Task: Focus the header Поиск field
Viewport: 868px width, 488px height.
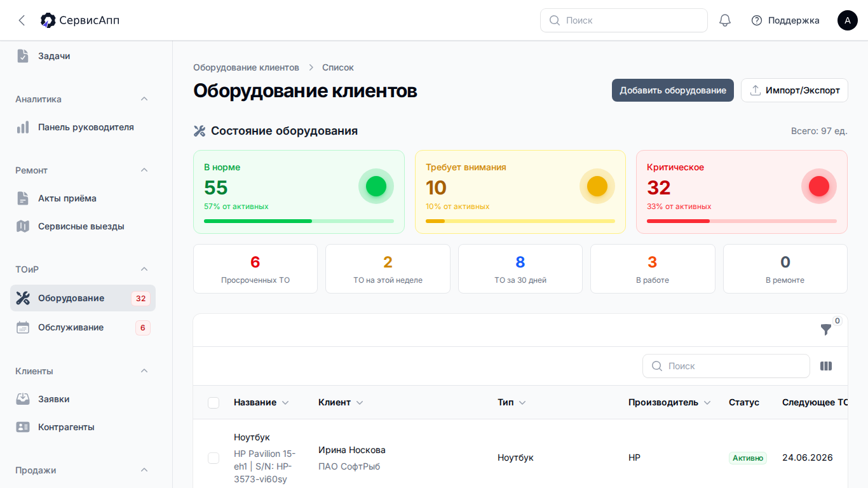Action: coord(624,20)
